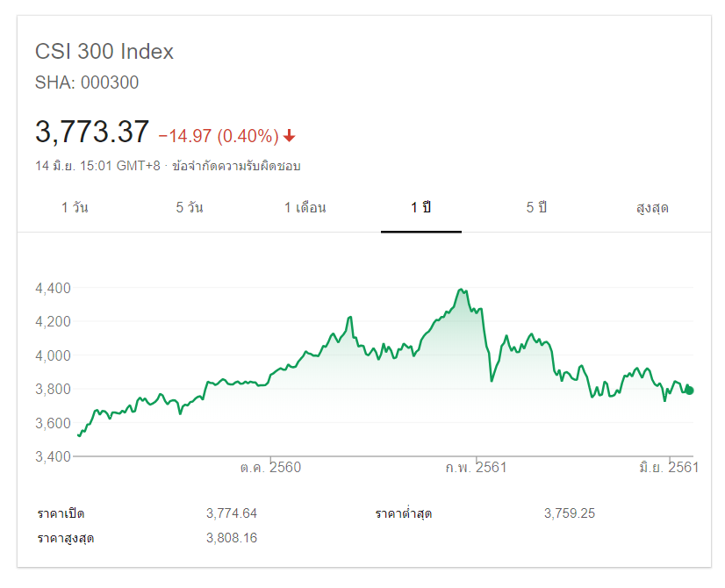Select the 1 ปี tab
This screenshot has height=588, width=725.
point(420,208)
